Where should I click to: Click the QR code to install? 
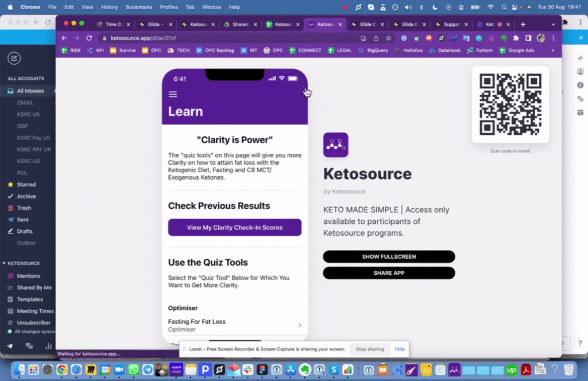pos(510,104)
